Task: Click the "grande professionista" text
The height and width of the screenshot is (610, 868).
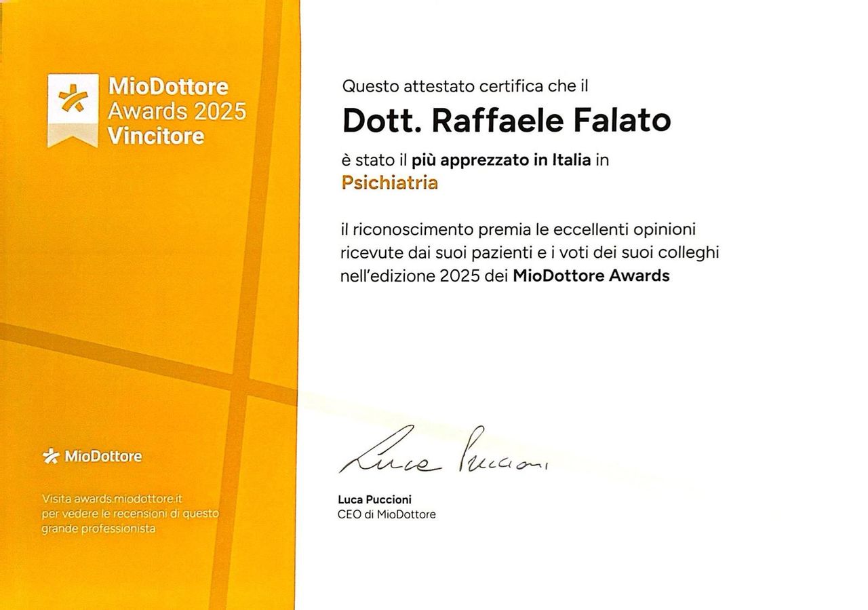Action: point(98,529)
